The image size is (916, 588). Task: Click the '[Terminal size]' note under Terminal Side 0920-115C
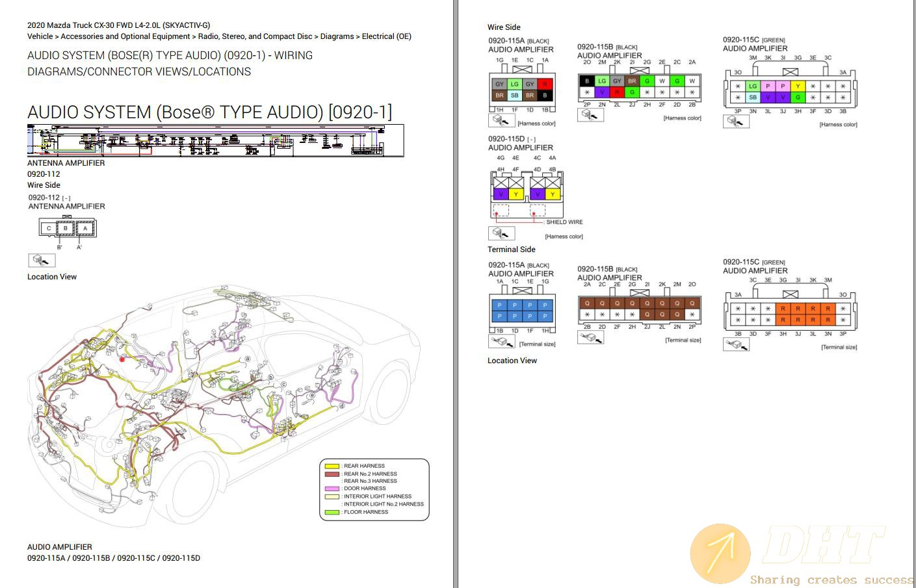pos(839,347)
